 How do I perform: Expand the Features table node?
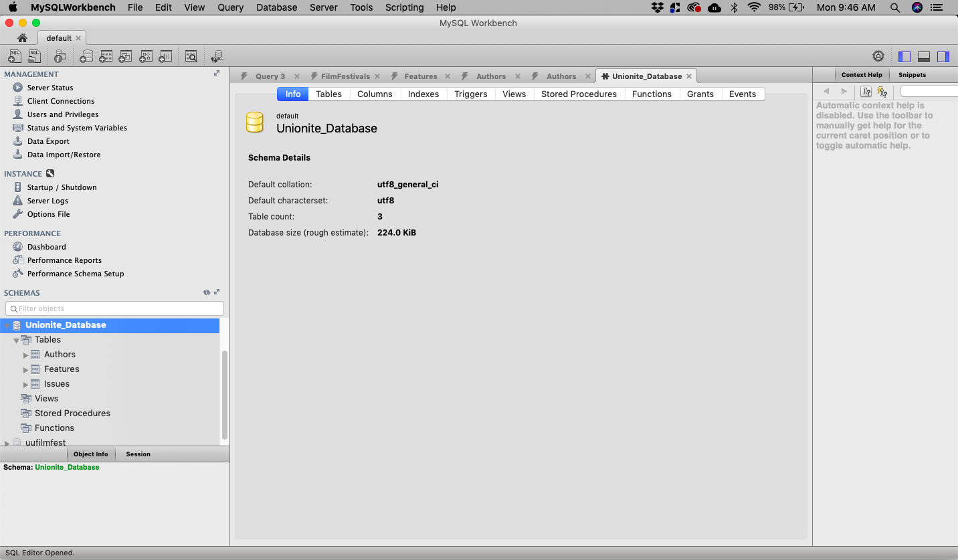click(x=26, y=369)
